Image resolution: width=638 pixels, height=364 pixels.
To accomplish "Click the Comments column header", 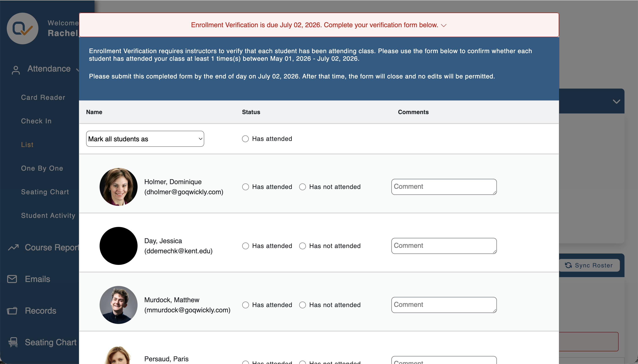I will 413,112.
